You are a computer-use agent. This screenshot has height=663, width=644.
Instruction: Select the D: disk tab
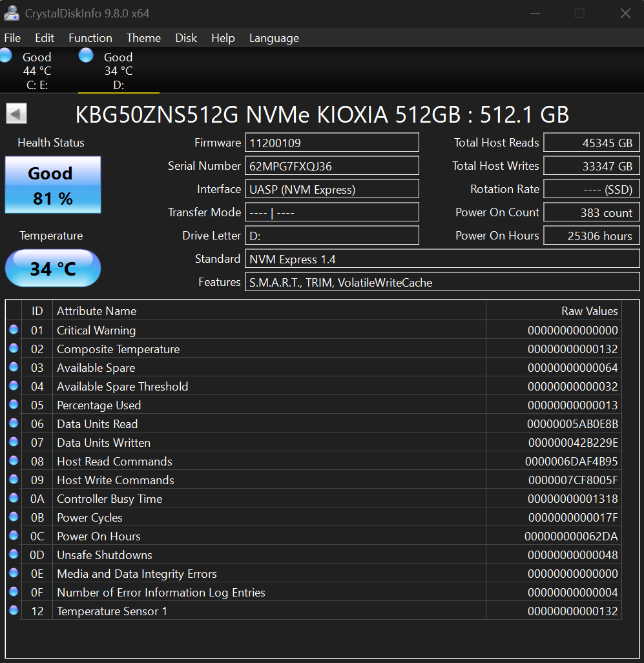point(118,70)
